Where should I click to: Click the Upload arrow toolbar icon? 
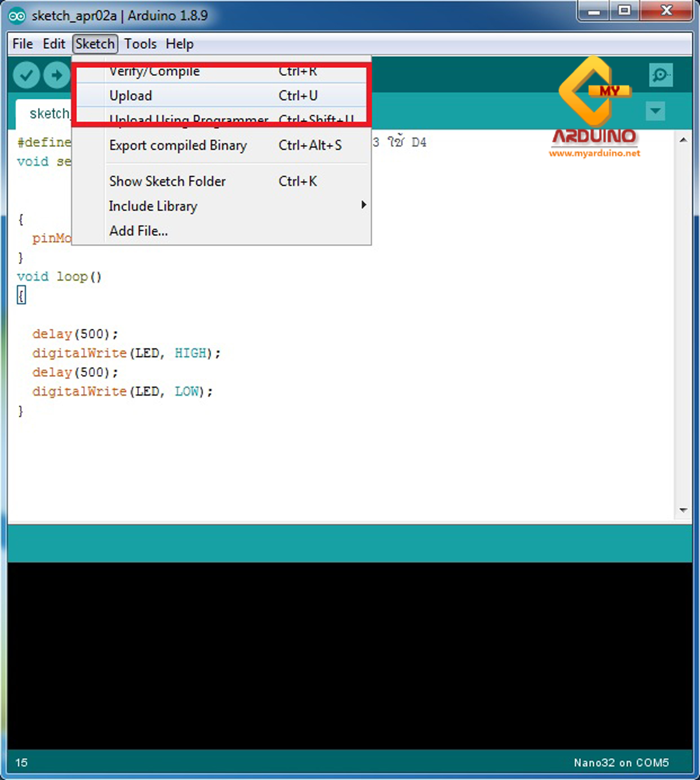point(56,75)
